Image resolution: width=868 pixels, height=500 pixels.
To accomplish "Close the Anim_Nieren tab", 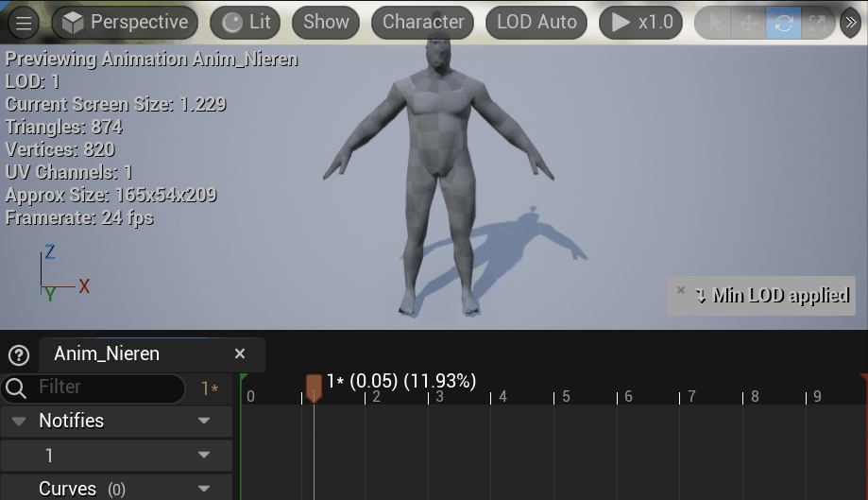I will click(240, 353).
